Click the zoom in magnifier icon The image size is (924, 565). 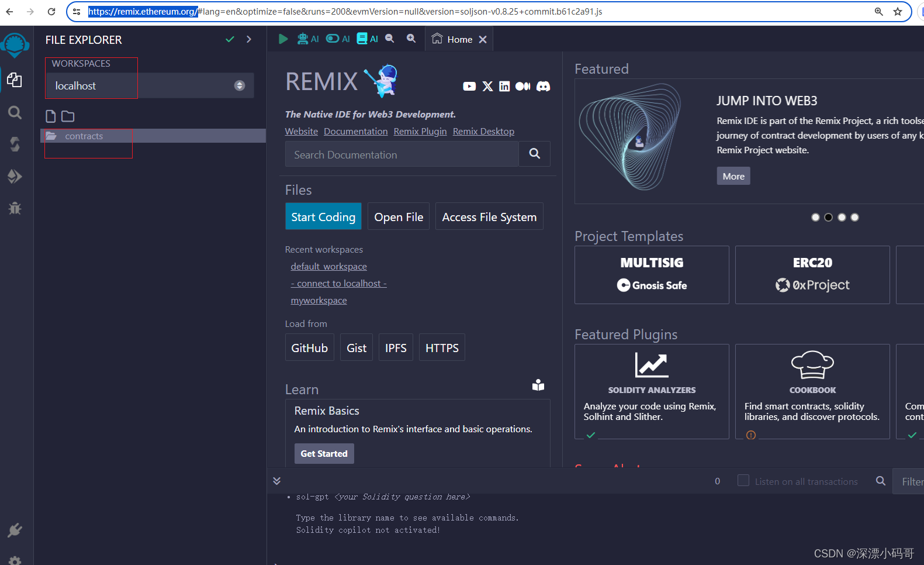click(411, 39)
